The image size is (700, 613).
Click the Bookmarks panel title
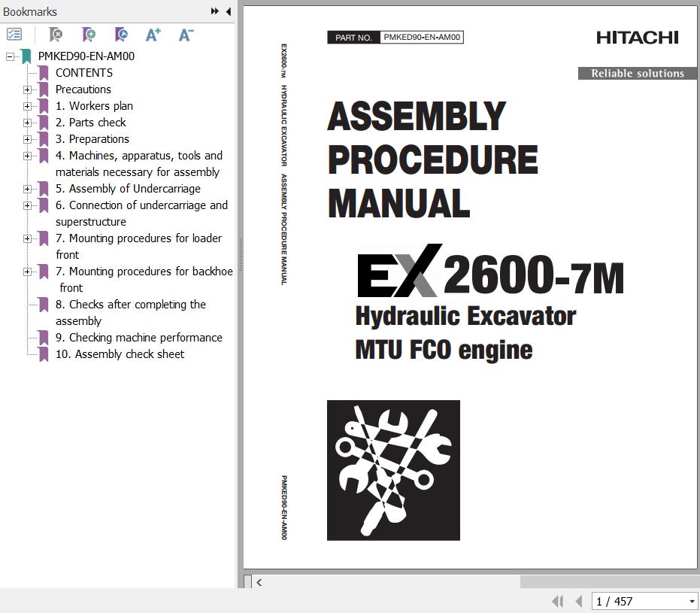[x=30, y=11]
